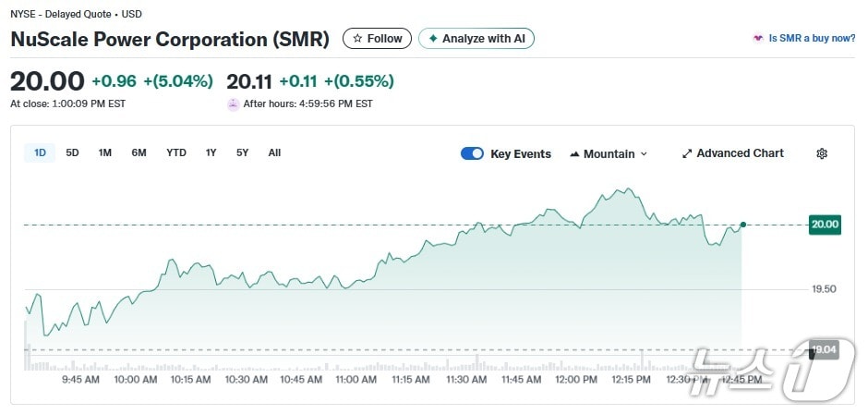The width and height of the screenshot is (868, 414).
Task: Switch to the 5D time range
Action: tap(72, 152)
